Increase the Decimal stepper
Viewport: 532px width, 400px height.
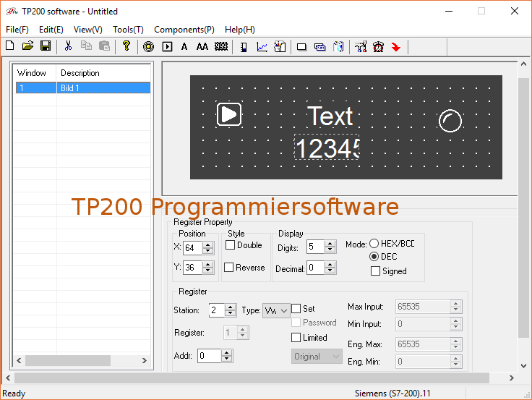330,265
